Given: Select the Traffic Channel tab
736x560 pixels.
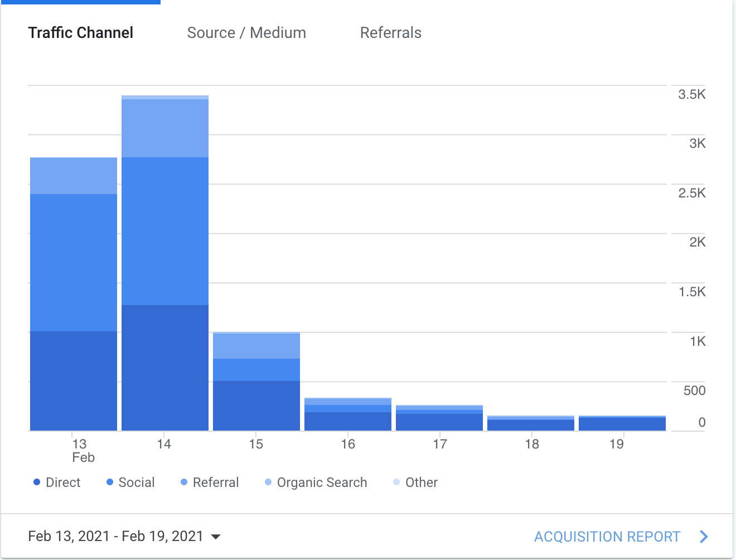Looking at the screenshot, I should point(81,33).
